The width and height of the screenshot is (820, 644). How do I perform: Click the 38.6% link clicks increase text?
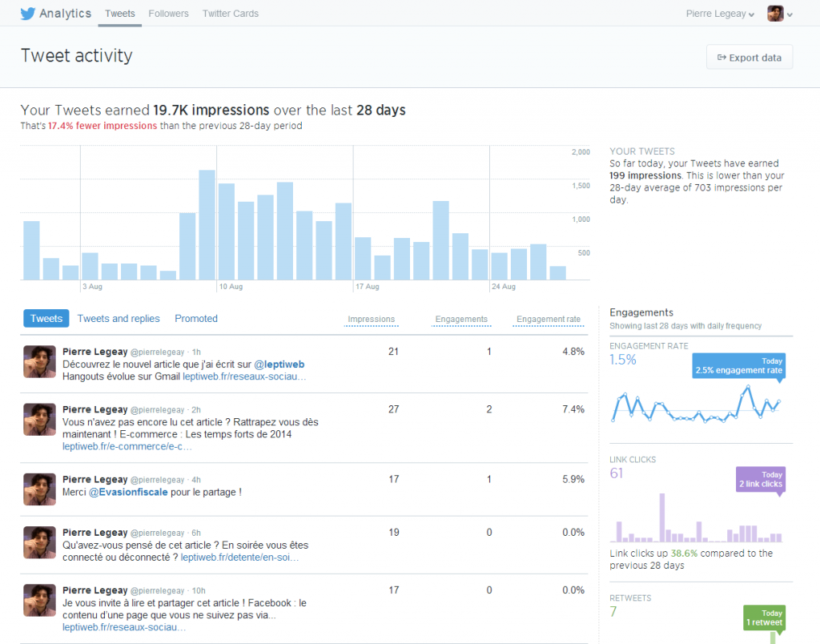tap(684, 553)
